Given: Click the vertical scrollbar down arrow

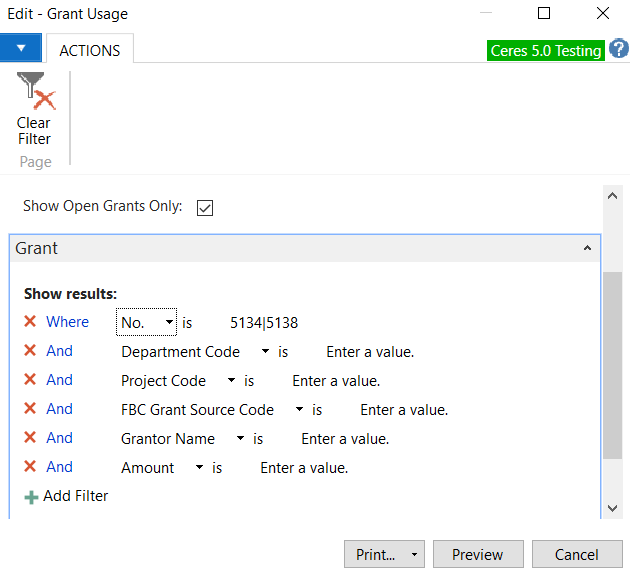Looking at the screenshot, I should pos(613,509).
